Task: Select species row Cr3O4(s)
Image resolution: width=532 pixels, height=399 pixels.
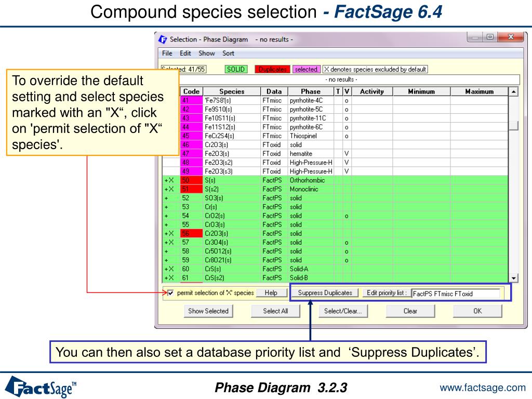Action: 336,242
